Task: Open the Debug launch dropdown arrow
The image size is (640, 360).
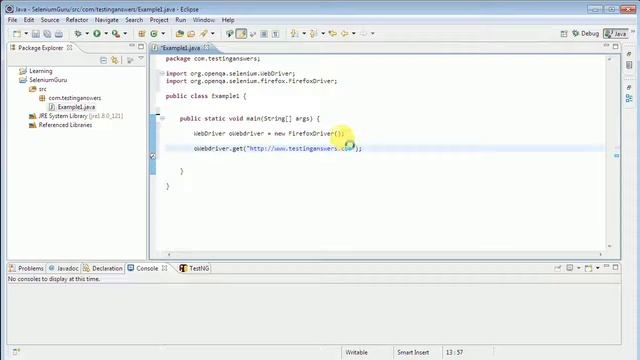Action: pos(87,34)
